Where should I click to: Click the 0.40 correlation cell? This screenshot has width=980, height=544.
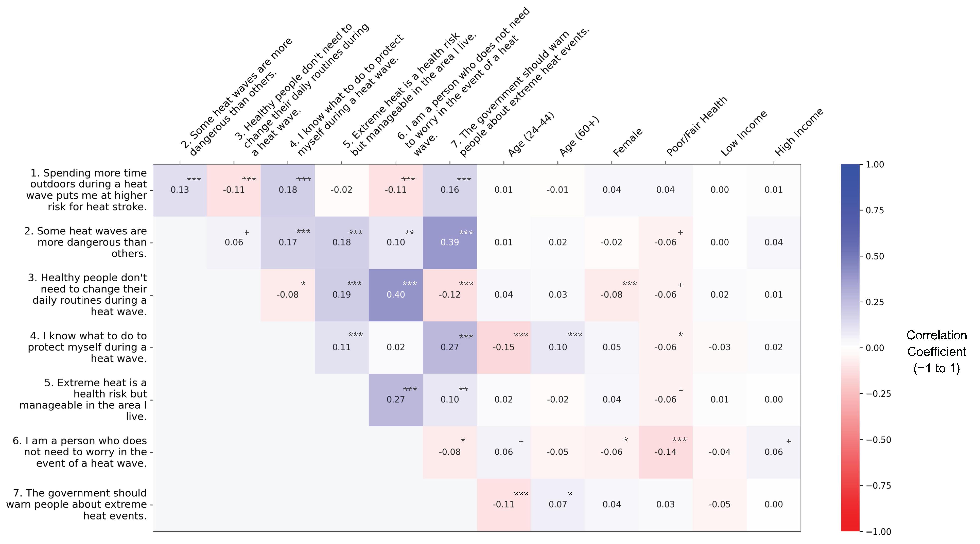(x=396, y=295)
